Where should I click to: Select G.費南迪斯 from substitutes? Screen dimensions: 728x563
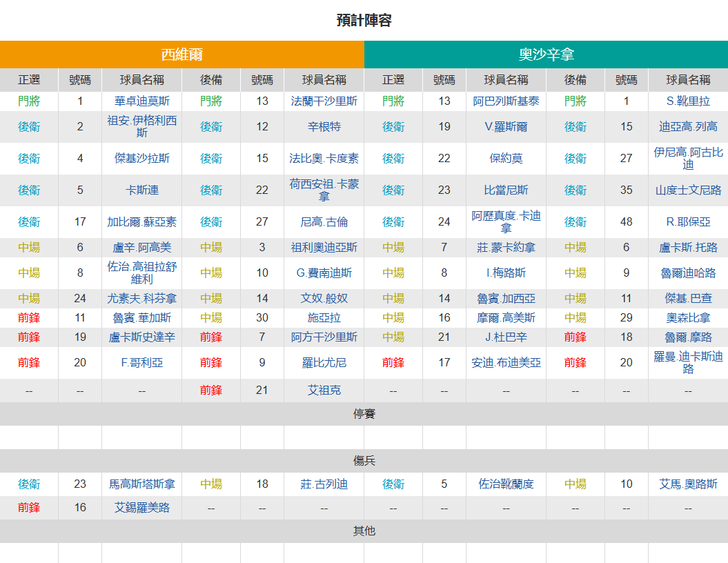pyautogui.click(x=324, y=273)
